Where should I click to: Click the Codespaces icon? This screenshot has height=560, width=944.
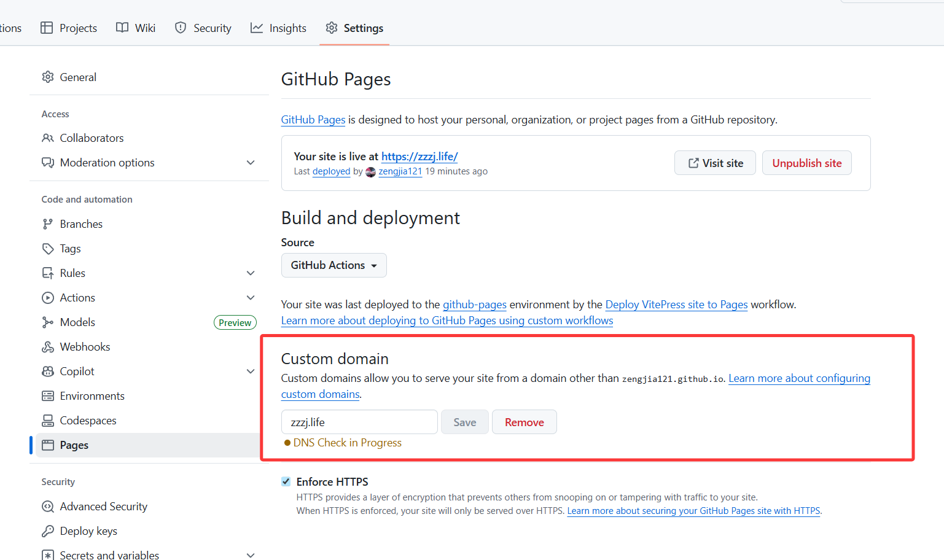point(48,421)
